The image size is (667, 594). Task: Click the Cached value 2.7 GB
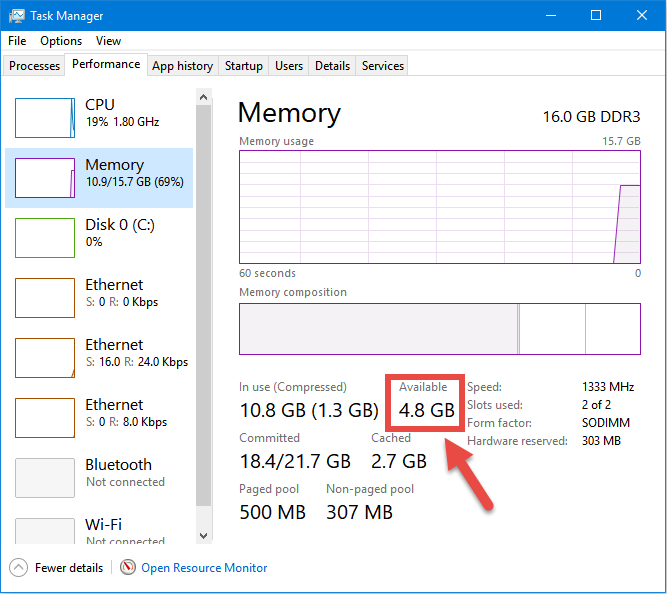pos(399,461)
